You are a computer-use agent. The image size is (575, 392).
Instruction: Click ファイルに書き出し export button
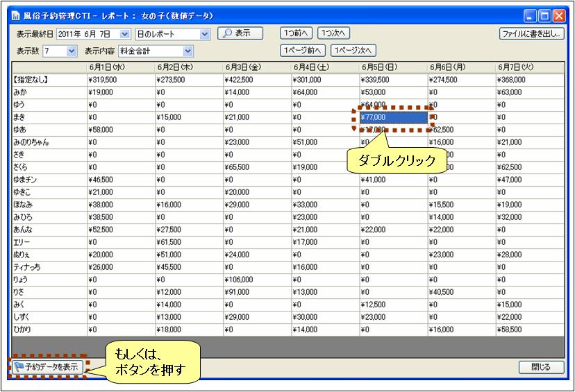(531, 33)
